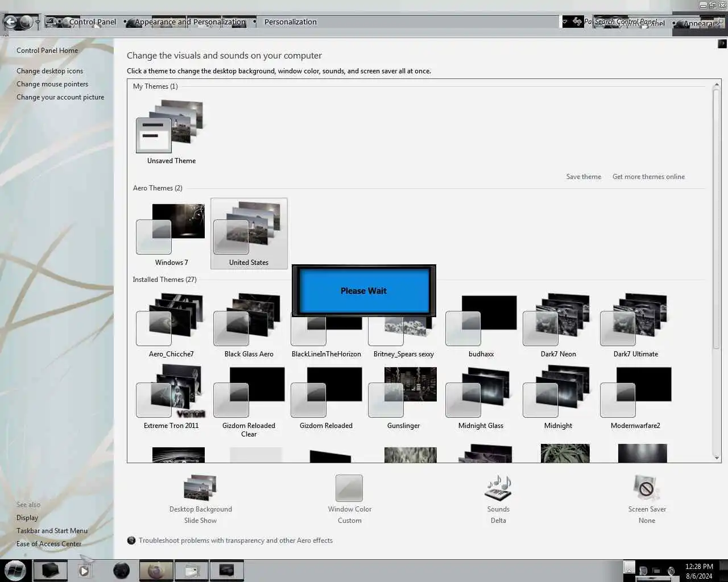Click the tray volume icon
Screen dimensions: 728x582
671,571
